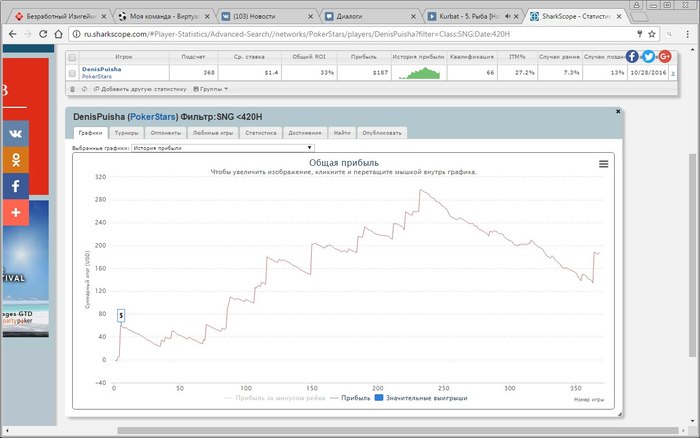Reload the SharkScope page
700x438 pixels.
[43, 34]
